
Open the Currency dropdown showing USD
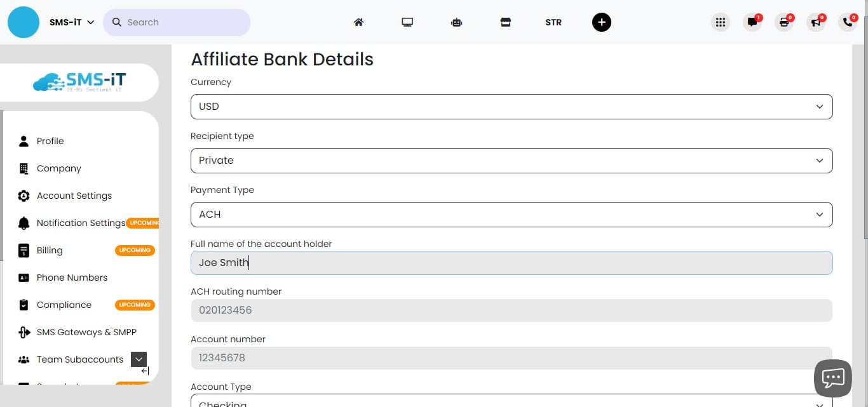[x=512, y=107]
